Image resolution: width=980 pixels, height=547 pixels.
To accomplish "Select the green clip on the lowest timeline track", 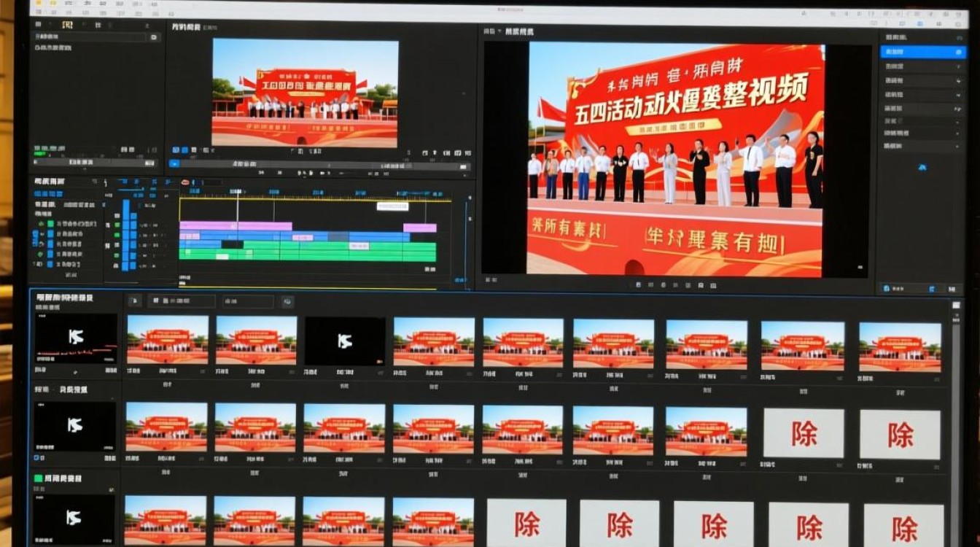I will tap(308, 256).
